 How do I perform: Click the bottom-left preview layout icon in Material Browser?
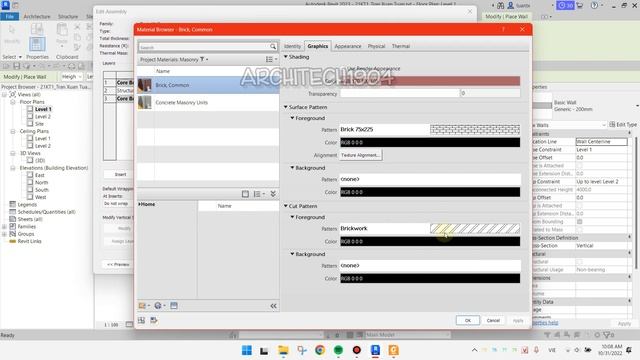[x=141, y=320]
